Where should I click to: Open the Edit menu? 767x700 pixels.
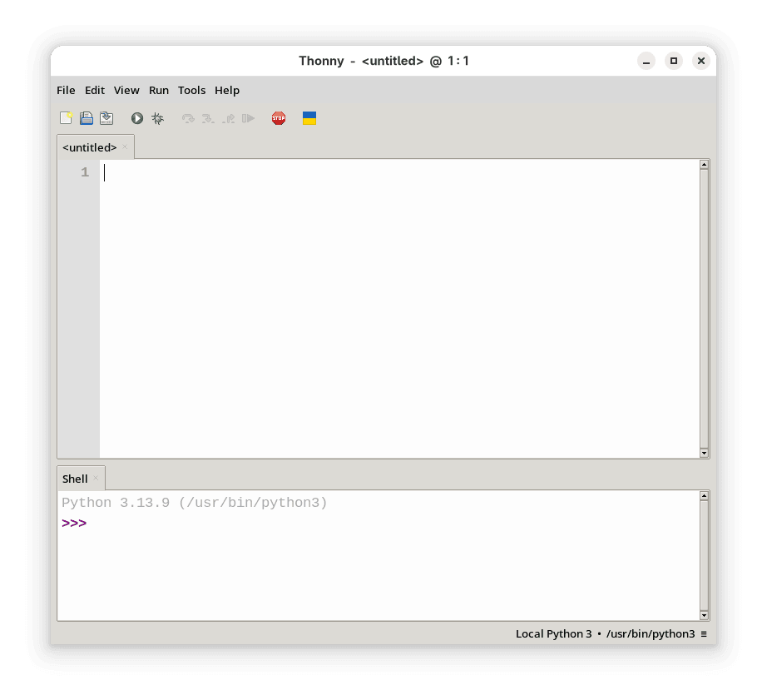click(x=94, y=90)
